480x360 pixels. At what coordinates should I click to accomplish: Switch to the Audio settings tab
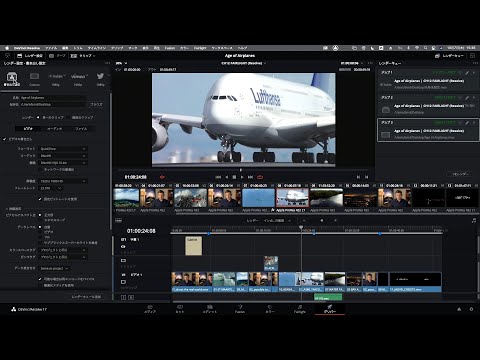point(54,128)
